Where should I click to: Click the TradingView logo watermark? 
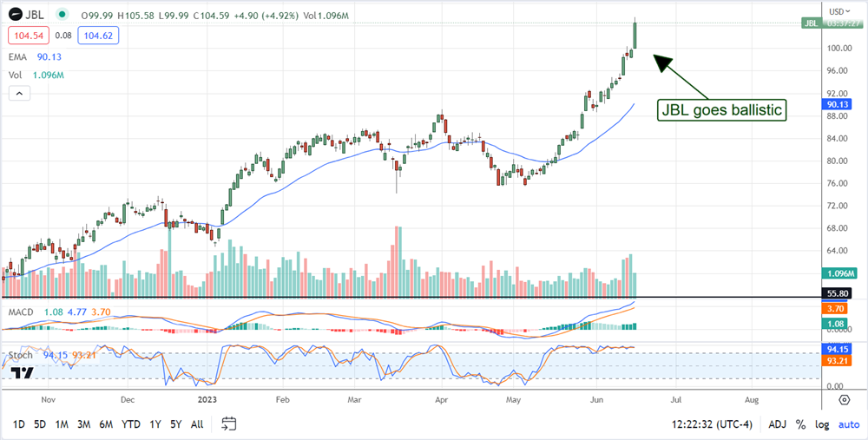[x=23, y=372]
